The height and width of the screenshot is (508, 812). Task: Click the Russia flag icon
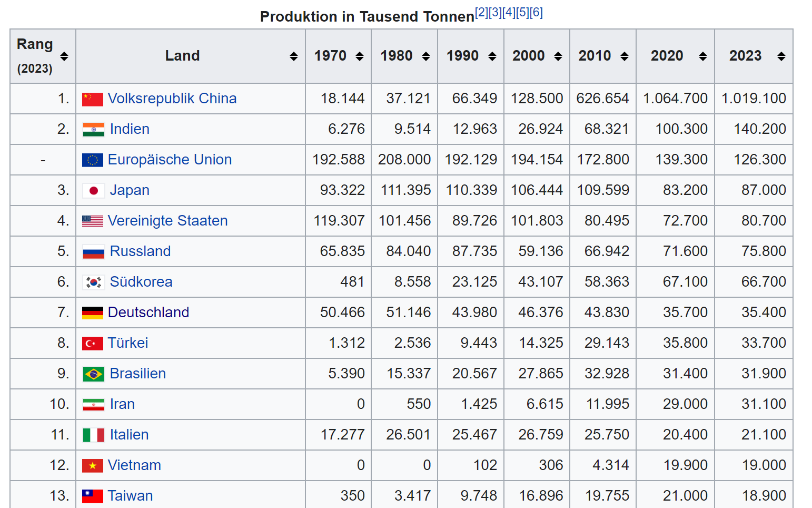point(94,252)
